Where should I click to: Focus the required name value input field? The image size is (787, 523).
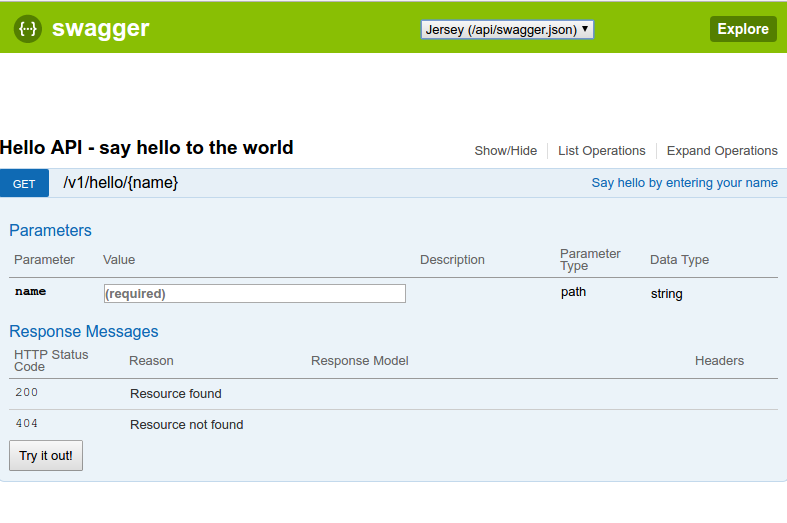[255, 293]
